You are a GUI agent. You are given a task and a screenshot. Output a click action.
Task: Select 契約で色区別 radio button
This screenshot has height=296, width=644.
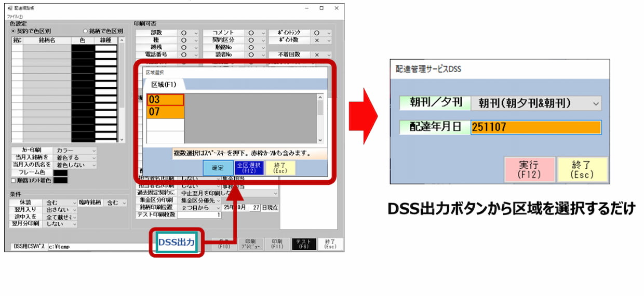pos(14,31)
